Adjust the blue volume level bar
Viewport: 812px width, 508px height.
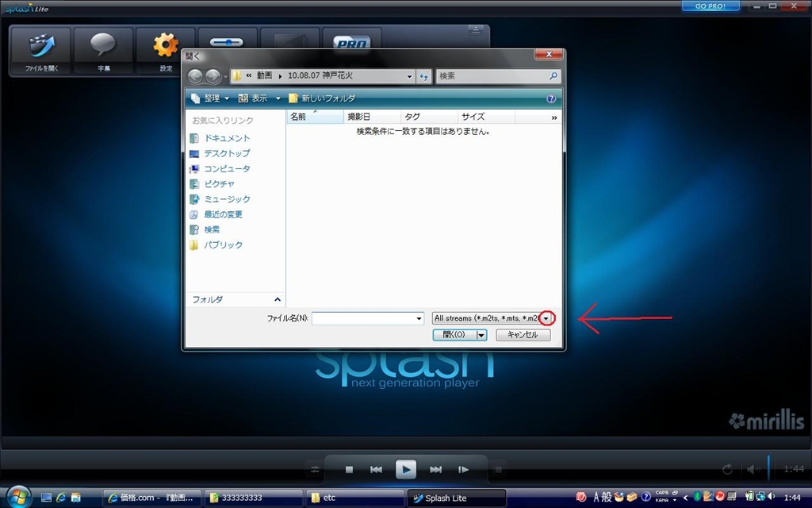768,468
